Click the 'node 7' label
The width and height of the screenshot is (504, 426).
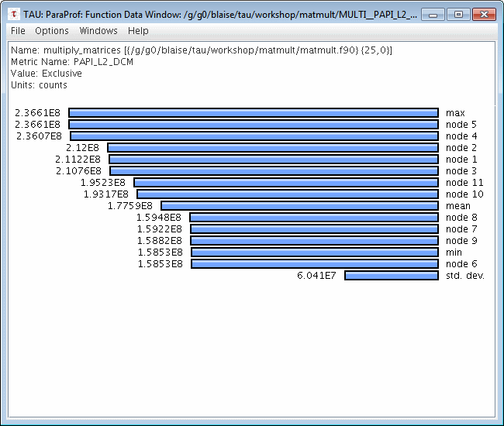pyautogui.click(x=461, y=229)
